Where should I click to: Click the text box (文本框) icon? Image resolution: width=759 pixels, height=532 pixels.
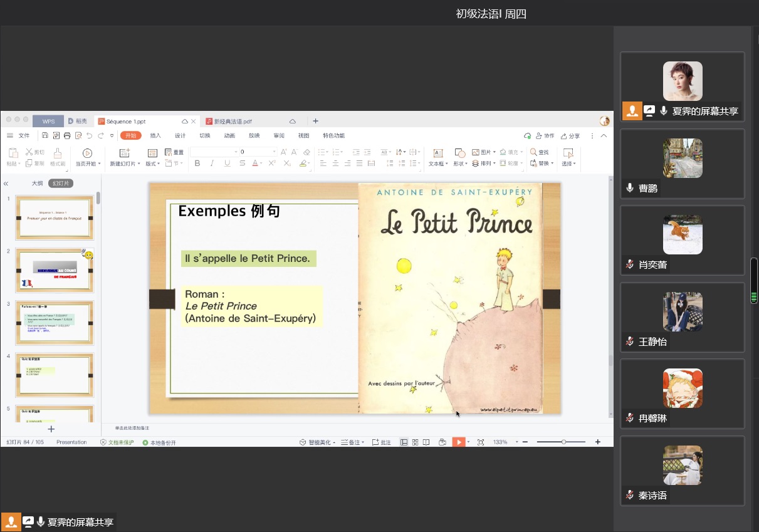pos(438,153)
